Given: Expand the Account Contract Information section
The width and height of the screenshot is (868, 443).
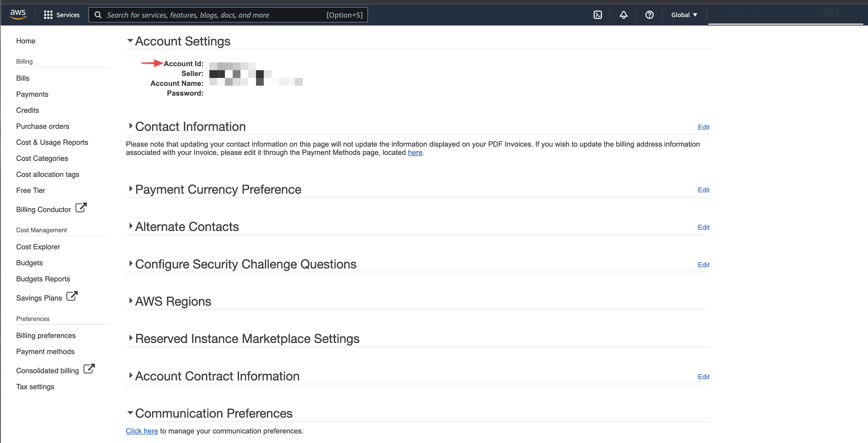Looking at the screenshot, I should click(x=131, y=375).
